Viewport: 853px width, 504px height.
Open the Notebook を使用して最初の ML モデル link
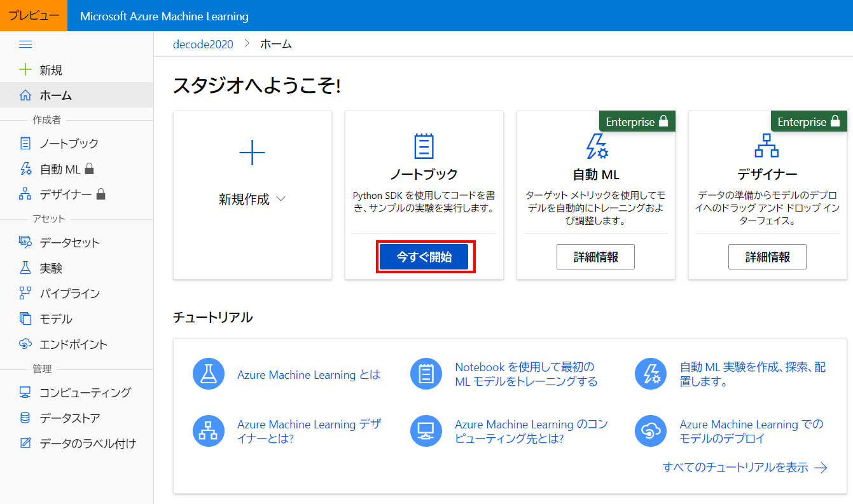pos(526,374)
